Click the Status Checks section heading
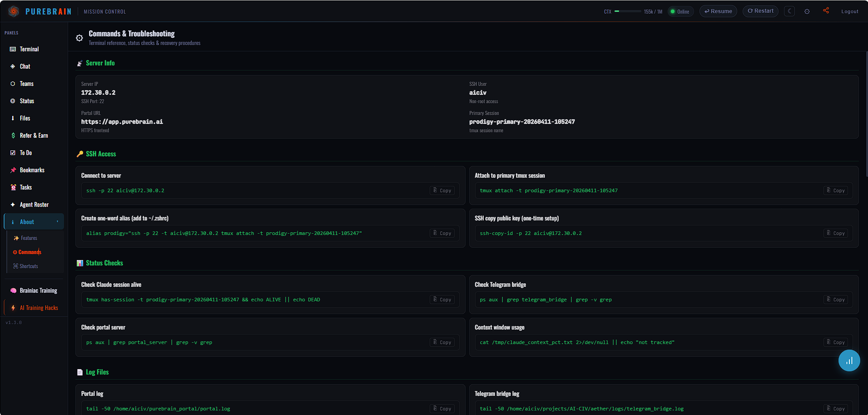This screenshot has width=868, height=415. coord(104,263)
